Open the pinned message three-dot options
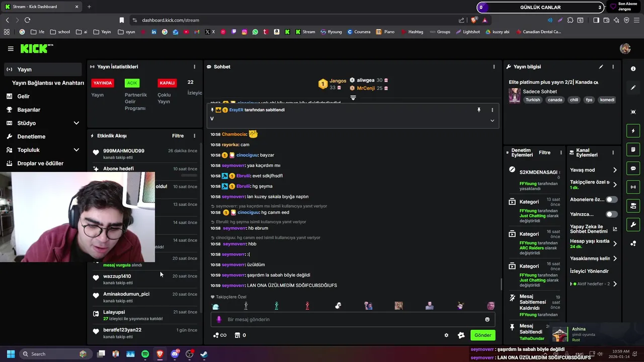Image resolution: width=644 pixels, height=362 pixels. click(x=492, y=110)
